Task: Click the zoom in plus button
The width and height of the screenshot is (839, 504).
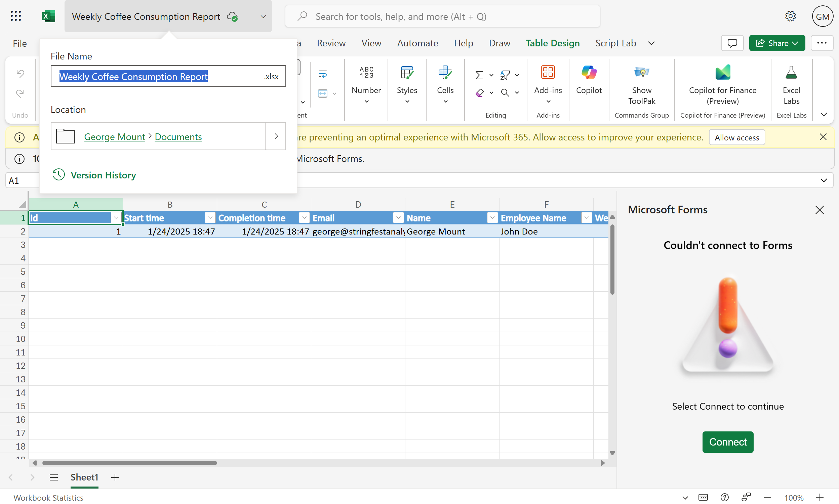Action: (820, 498)
